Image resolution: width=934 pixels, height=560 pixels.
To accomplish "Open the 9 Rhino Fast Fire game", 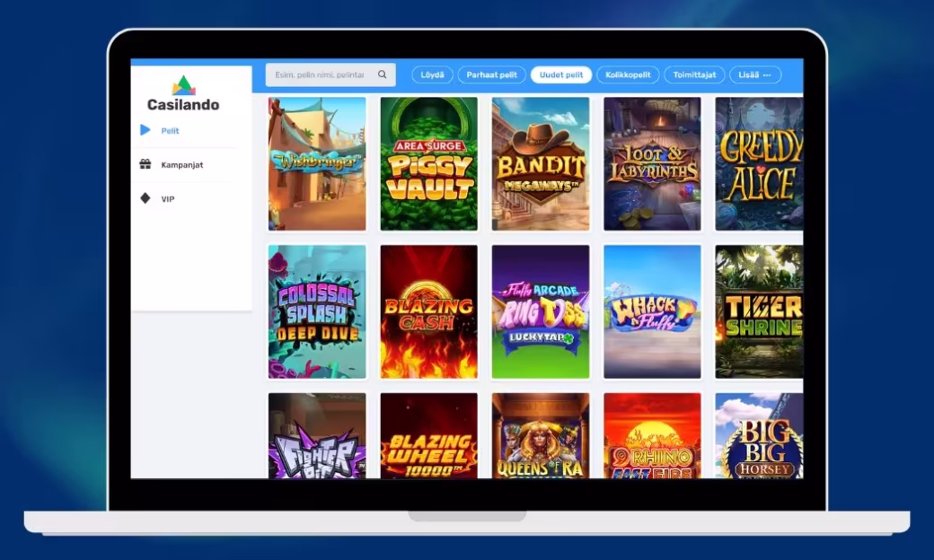I will pyautogui.click(x=652, y=435).
